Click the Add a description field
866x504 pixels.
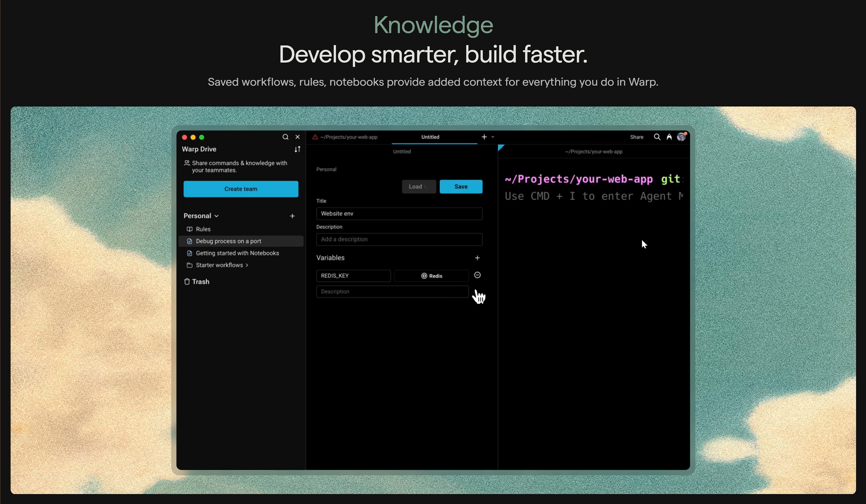pyautogui.click(x=399, y=239)
